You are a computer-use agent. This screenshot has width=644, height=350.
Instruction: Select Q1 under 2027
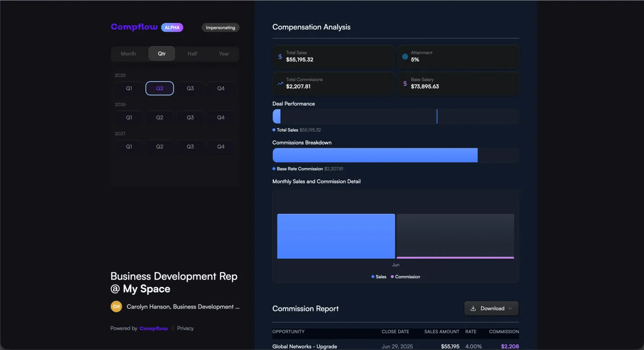click(129, 146)
